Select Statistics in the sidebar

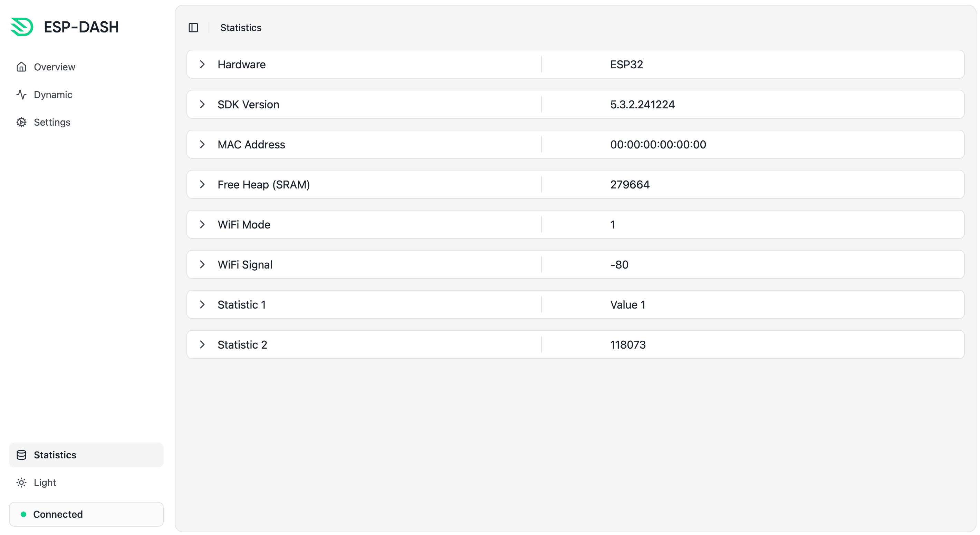point(86,455)
